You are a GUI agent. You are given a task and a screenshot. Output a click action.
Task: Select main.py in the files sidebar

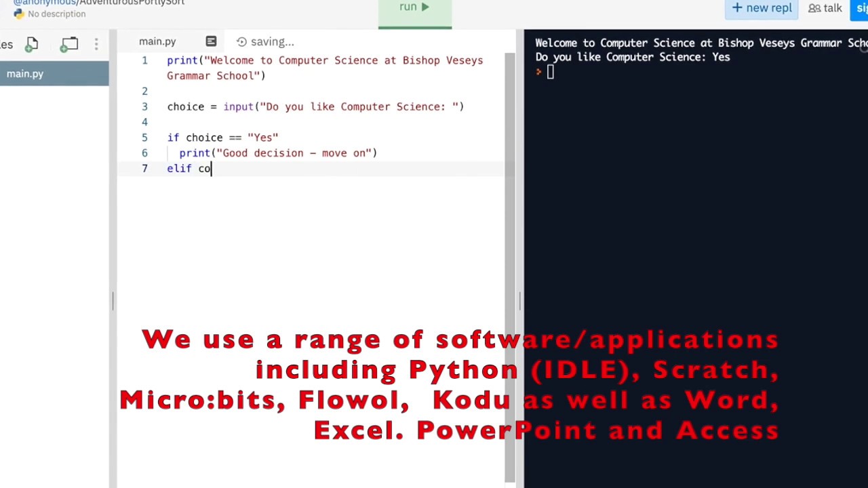coord(54,74)
